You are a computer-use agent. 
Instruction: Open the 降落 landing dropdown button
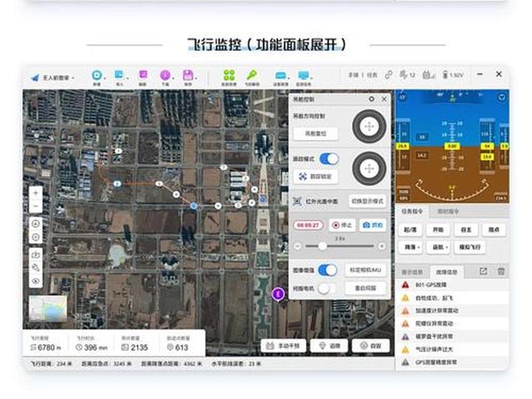(x=412, y=247)
